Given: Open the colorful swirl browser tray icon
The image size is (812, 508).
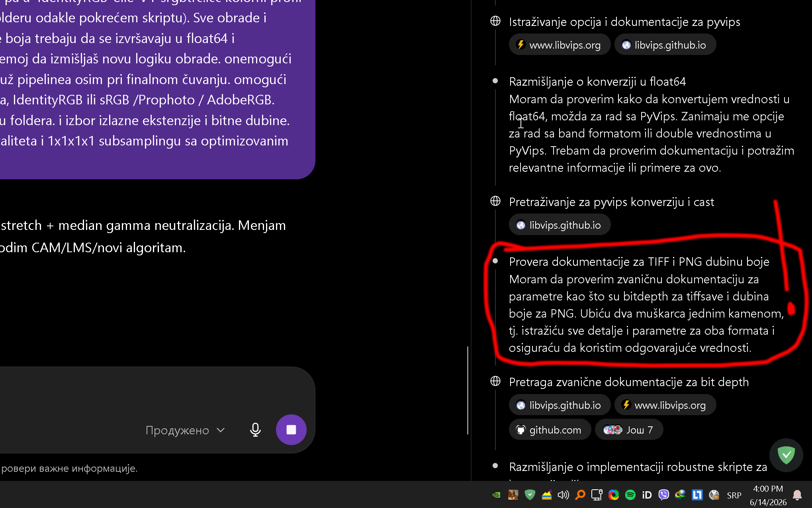Looking at the screenshot, I should tap(614, 495).
